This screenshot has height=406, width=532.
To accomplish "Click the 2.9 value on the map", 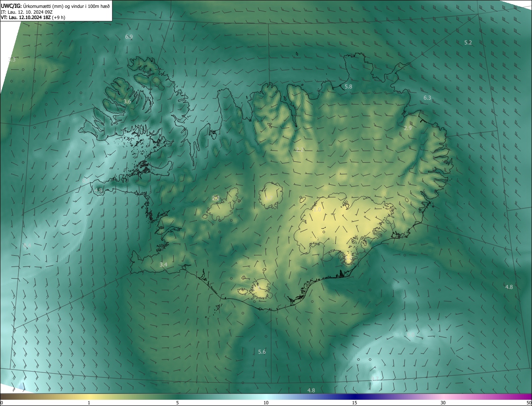I will point(408,128).
